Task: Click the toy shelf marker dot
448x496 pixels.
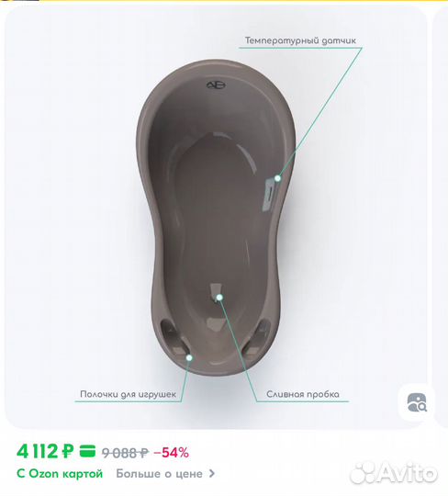Action: 189,358
